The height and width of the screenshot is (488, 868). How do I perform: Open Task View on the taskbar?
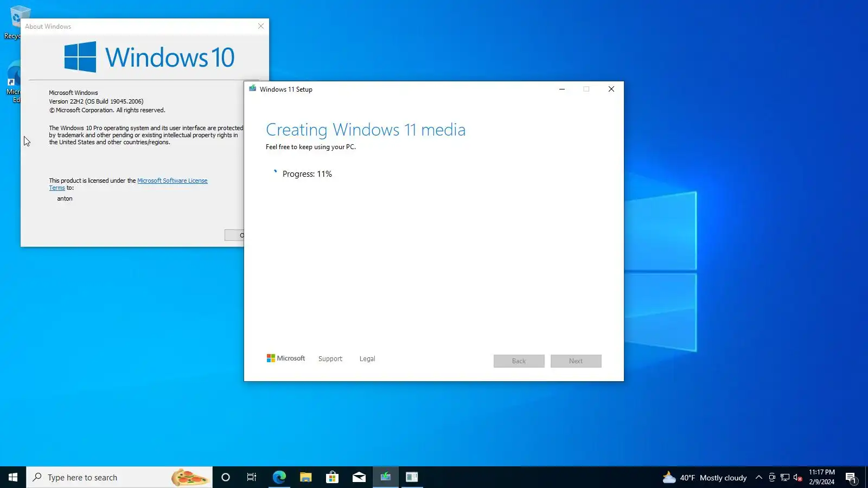(252, 477)
